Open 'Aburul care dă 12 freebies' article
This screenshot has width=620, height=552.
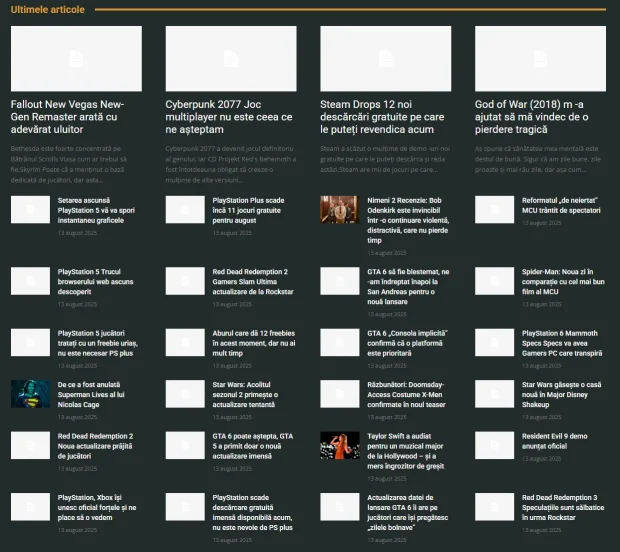pyautogui.click(x=253, y=343)
